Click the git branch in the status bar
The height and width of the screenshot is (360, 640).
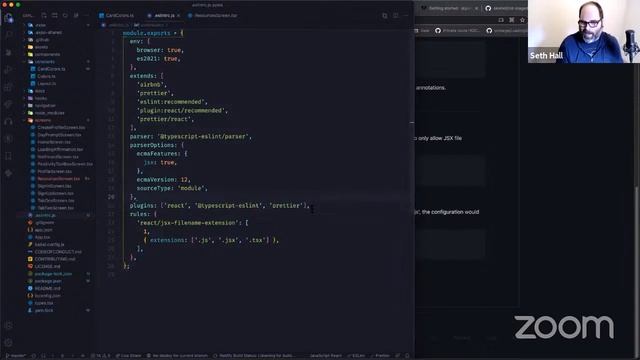[16, 356]
